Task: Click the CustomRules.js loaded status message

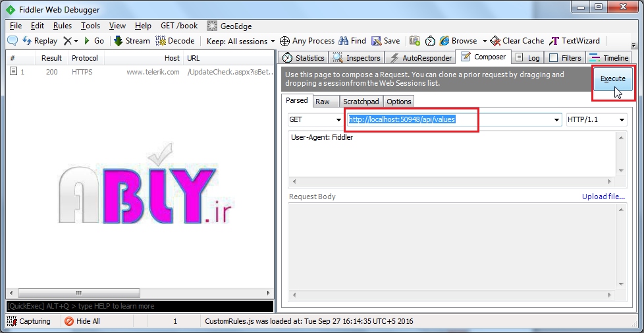Action: (309, 321)
